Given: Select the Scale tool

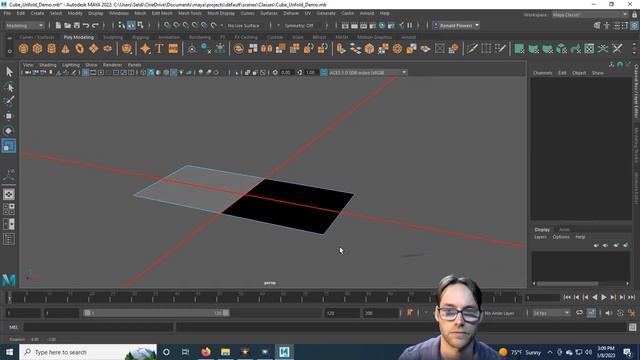Looking at the screenshot, I should [x=9, y=146].
